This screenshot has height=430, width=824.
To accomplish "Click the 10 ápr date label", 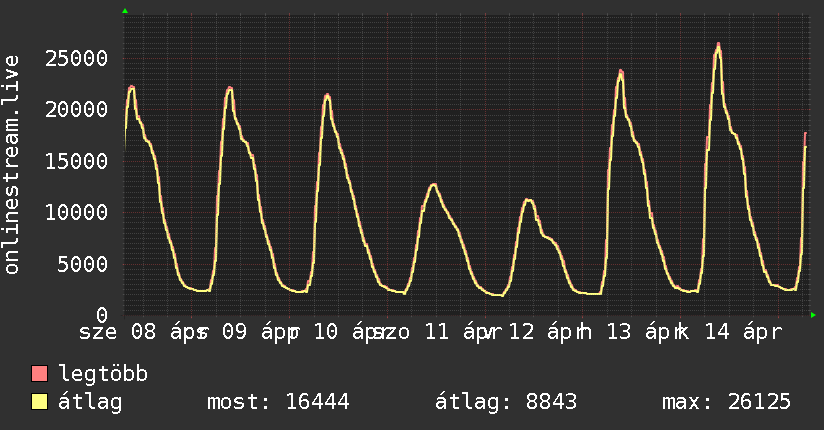I will [352, 332].
